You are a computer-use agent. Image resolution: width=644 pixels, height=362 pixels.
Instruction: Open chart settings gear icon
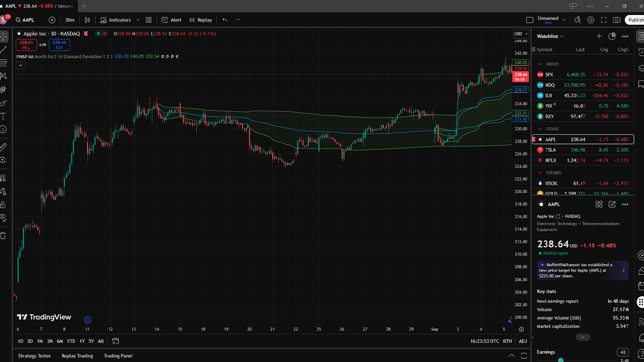tap(591, 20)
